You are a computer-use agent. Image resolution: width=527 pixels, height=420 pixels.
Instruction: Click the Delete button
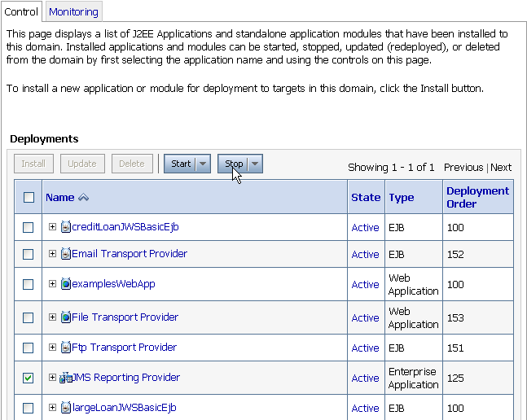click(132, 164)
